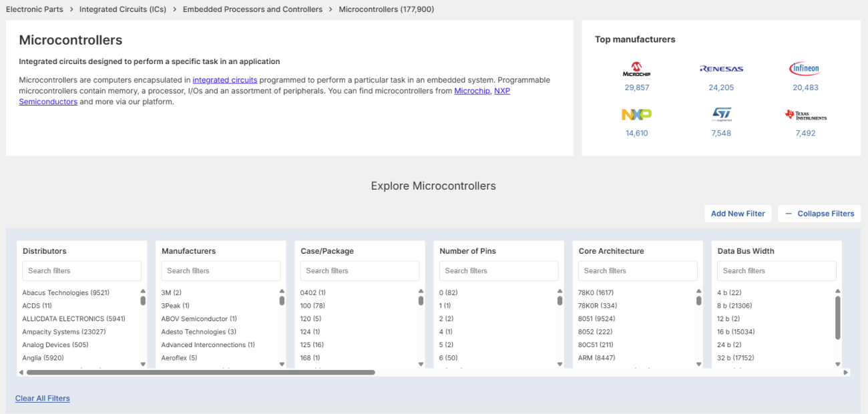
Task: Select ABOV Semiconductor (1) manufacturer
Action: click(199, 319)
